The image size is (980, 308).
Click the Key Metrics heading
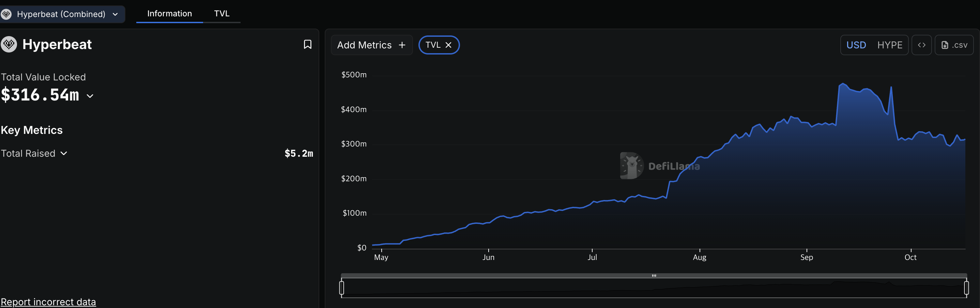(32, 130)
